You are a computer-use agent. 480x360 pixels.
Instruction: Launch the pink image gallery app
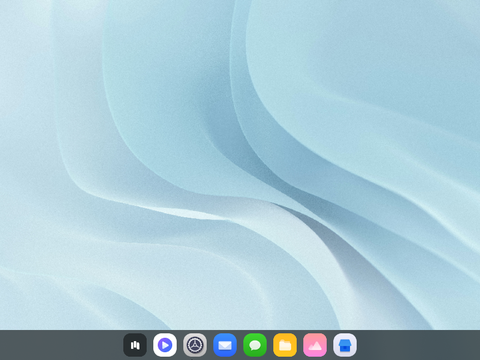pyautogui.click(x=315, y=345)
